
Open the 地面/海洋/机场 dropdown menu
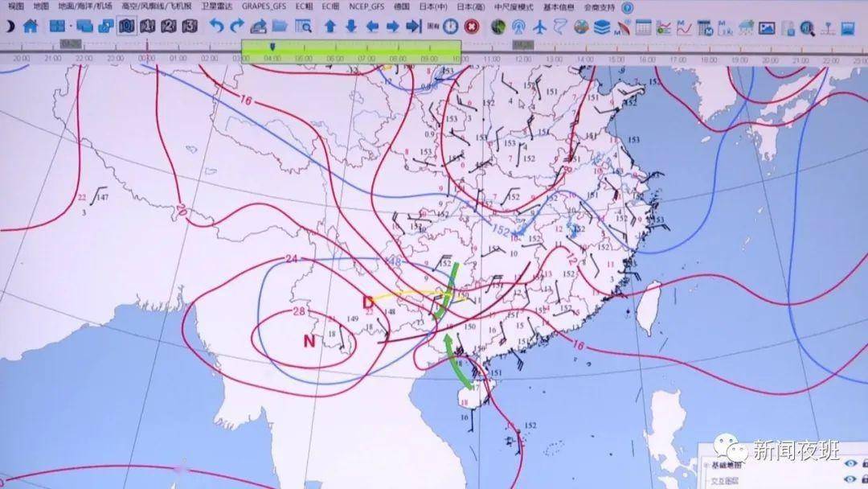coord(85,6)
